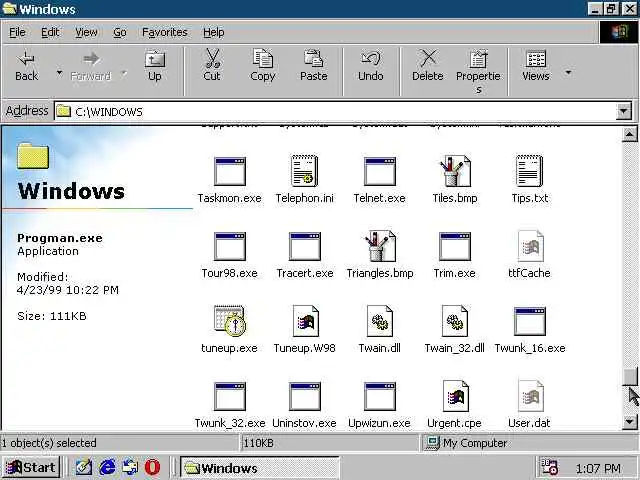Select the Telnet.exe file icon
Screen dimensions: 640x480
tap(380, 171)
